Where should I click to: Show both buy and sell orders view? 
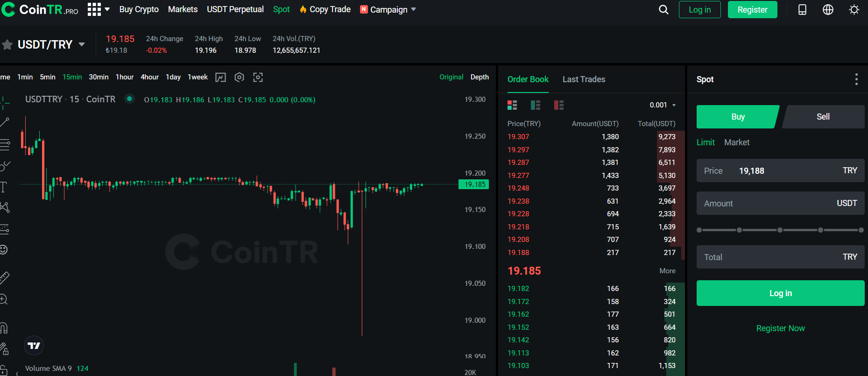coord(512,105)
